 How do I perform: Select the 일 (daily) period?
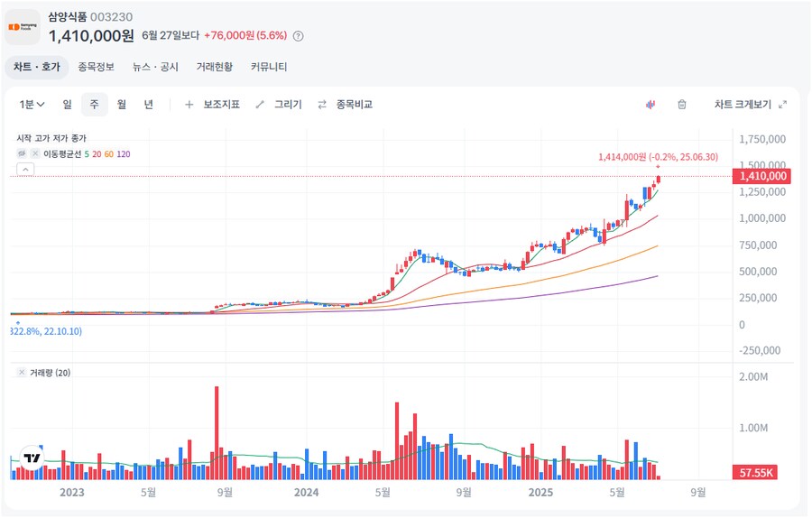click(68, 105)
